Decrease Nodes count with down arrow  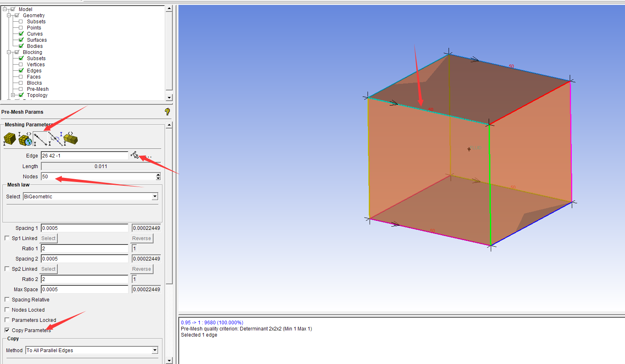pyautogui.click(x=158, y=178)
